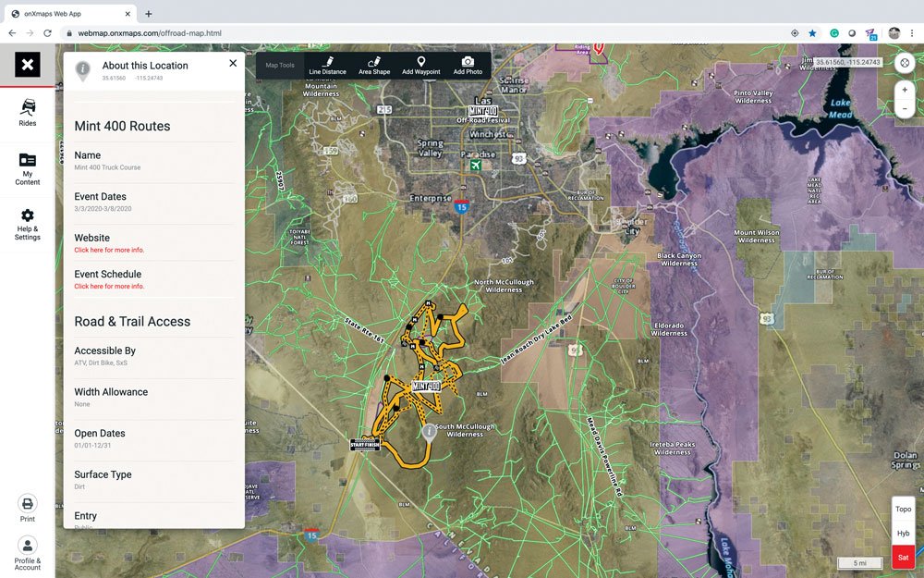The height and width of the screenshot is (578, 924).
Task: Open the green Grammarly extension
Action: point(833,33)
